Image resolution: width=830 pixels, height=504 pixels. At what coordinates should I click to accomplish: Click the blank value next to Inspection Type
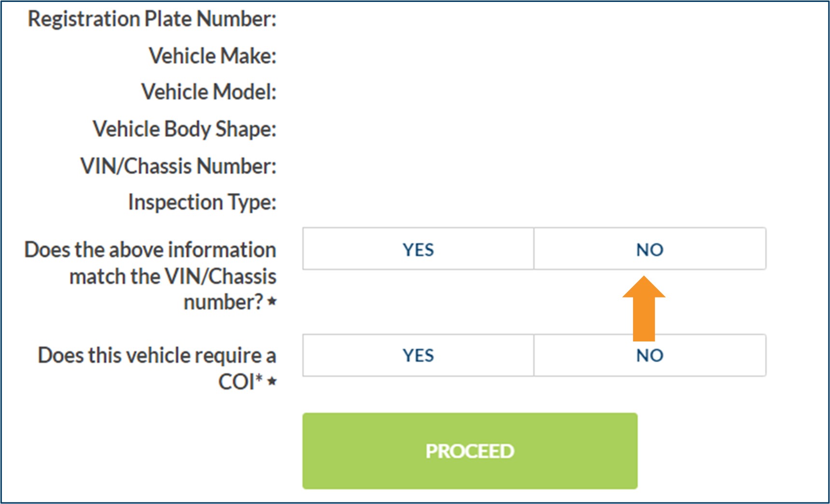coord(434,202)
